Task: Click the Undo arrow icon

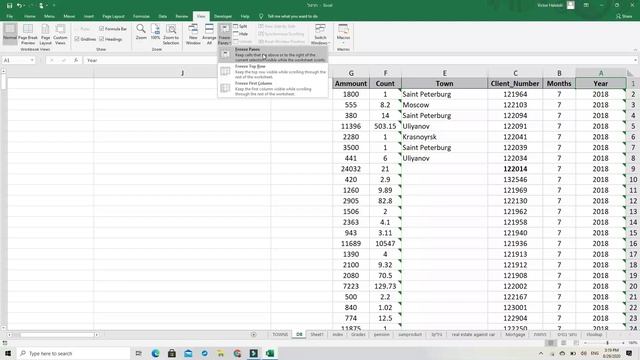Action: click(19, 5)
